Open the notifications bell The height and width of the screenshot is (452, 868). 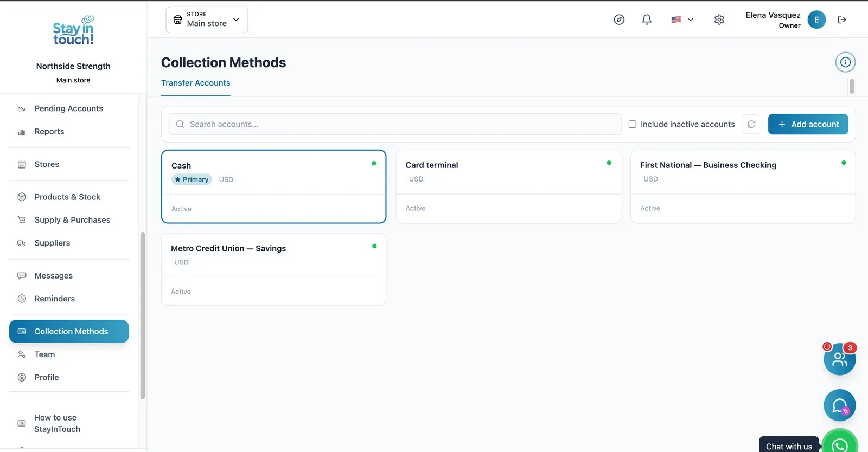(x=647, y=20)
